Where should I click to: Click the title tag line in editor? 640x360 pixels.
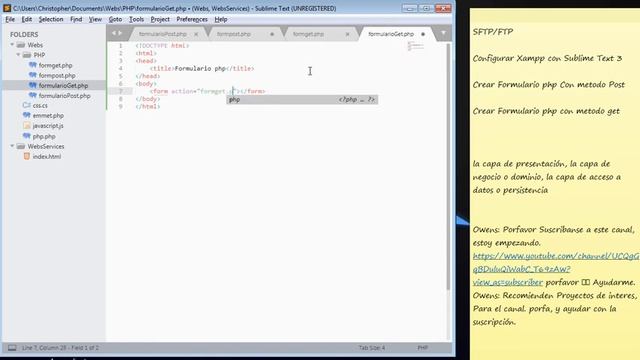click(x=202, y=69)
